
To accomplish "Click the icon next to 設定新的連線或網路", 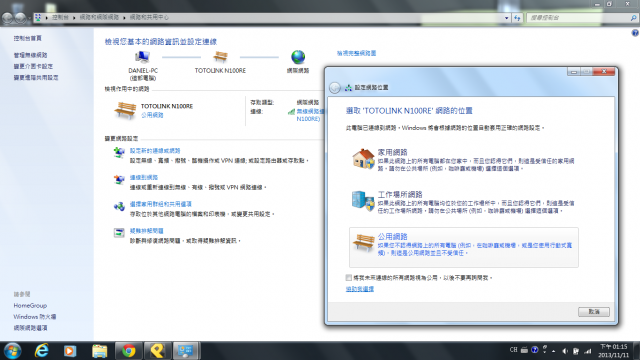I will [x=119, y=153].
